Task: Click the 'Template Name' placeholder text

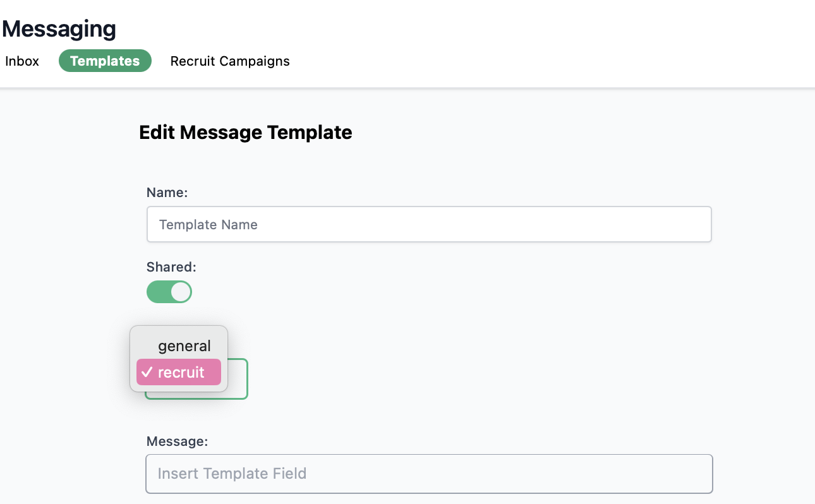Action: pos(208,225)
